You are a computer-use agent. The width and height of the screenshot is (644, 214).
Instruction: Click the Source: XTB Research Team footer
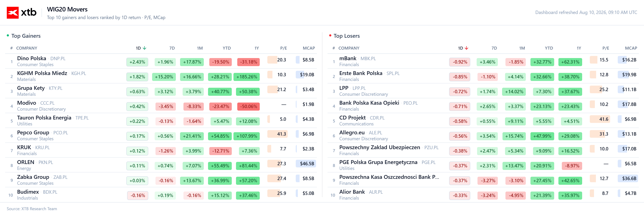[x=32, y=208]
